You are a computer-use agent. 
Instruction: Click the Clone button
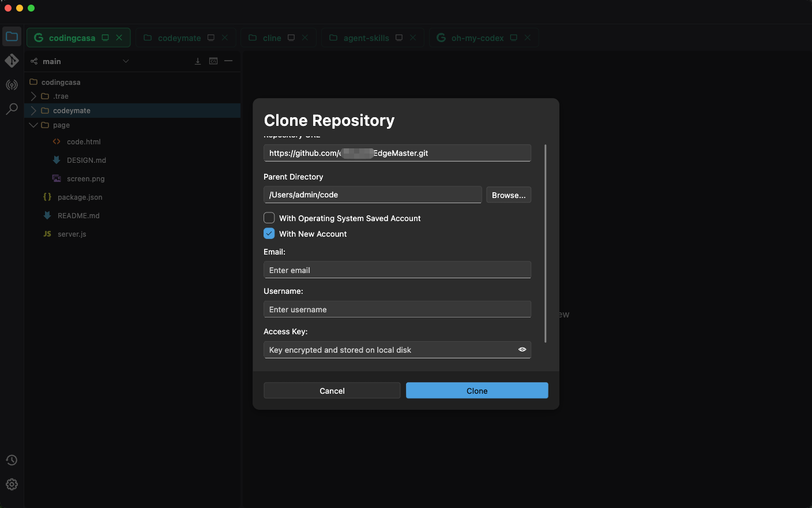(477, 391)
